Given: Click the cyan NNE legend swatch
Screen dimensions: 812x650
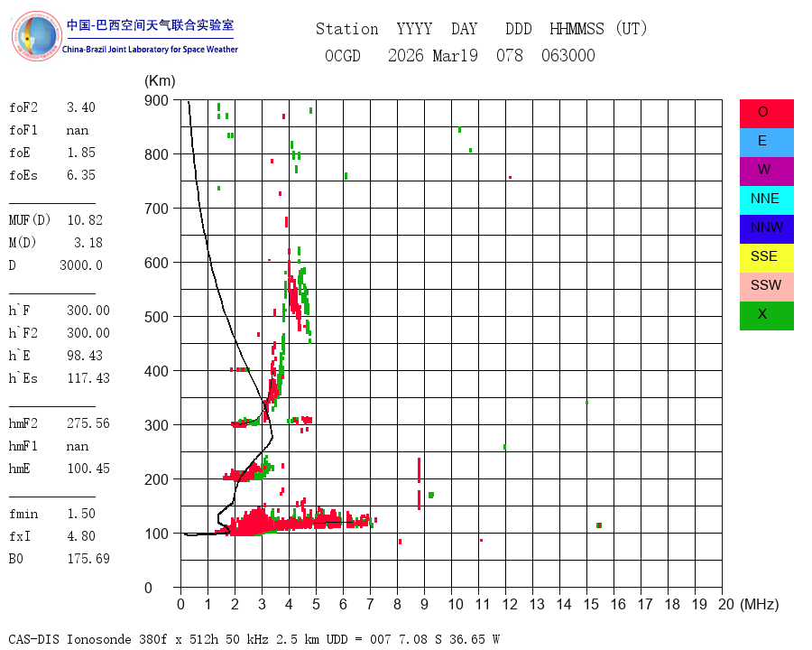Looking at the screenshot, I should point(766,200).
